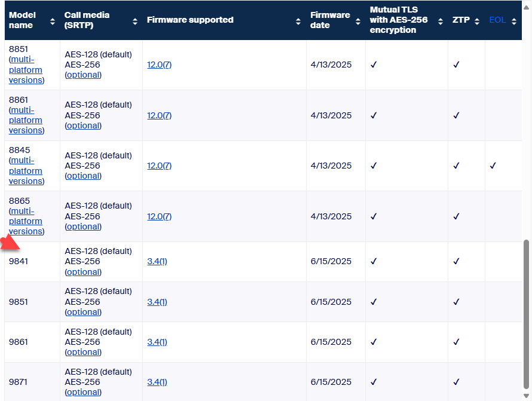This screenshot has height=401, width=532.
Task: Open firmware 3.4(1) link for 9871
Action: click(x=157, y=382)
